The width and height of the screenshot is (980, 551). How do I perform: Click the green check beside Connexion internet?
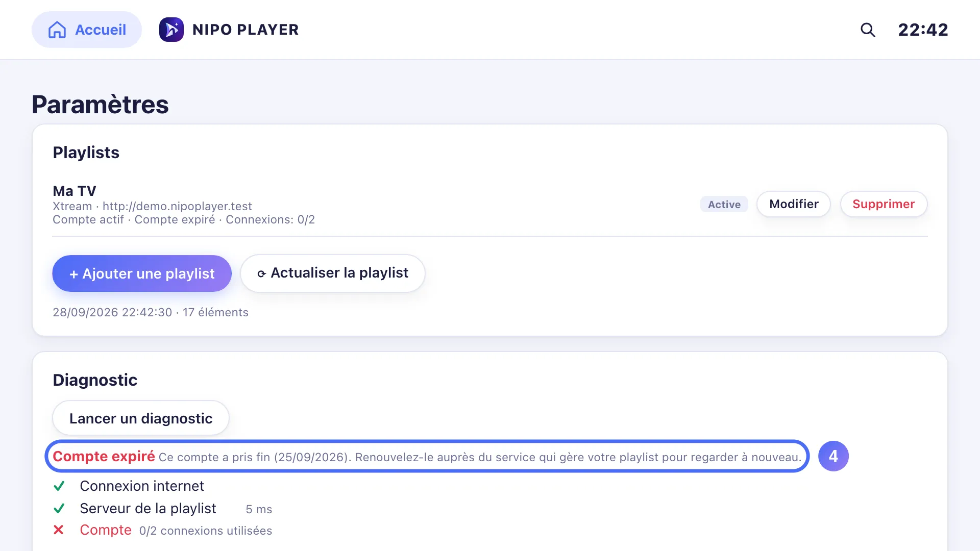(59, 486)
